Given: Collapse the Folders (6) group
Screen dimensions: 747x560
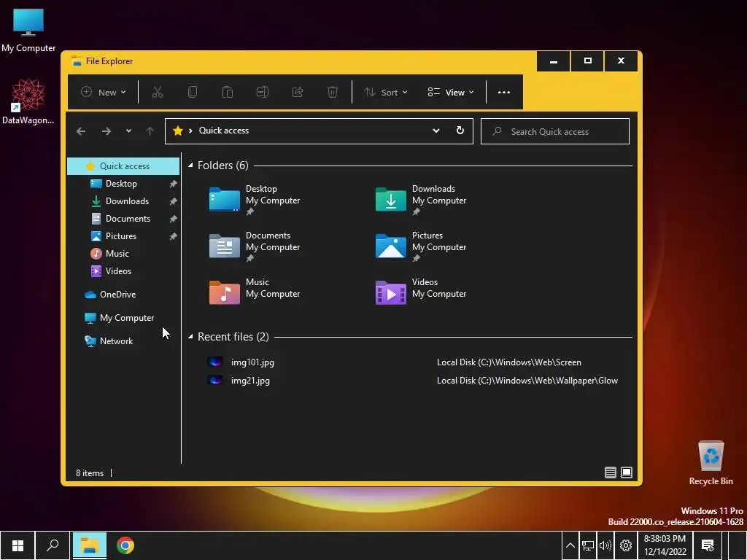Looking at the screenshot, I should [x=190, y=166].
